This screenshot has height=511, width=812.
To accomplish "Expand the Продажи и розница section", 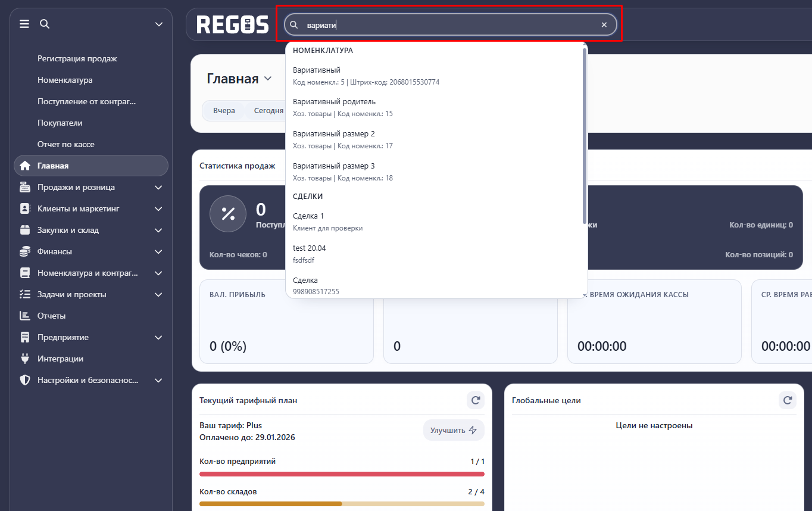I will (x=158, y=187).
